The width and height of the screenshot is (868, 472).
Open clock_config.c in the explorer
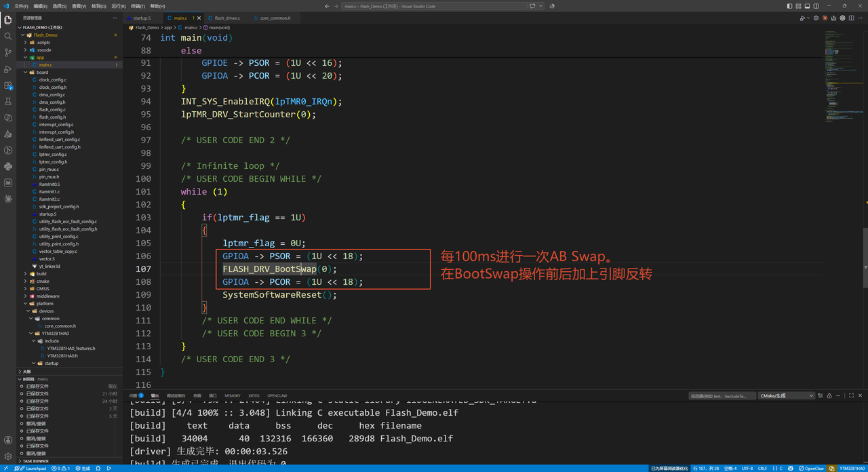(68, 80)
